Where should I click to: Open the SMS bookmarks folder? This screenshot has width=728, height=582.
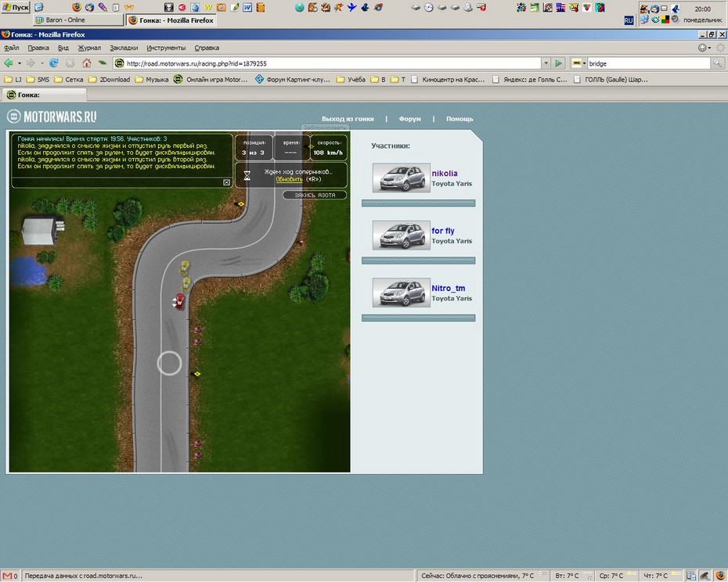point(38,79)
